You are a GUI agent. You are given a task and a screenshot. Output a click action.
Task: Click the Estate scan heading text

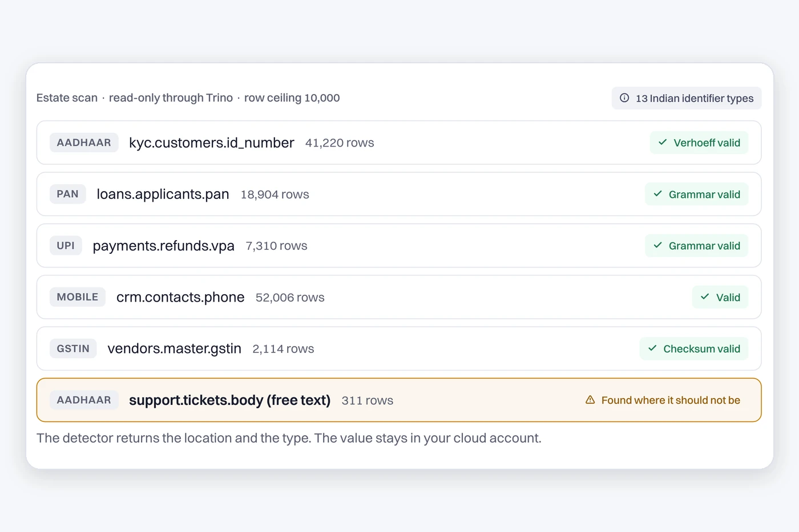67,98
